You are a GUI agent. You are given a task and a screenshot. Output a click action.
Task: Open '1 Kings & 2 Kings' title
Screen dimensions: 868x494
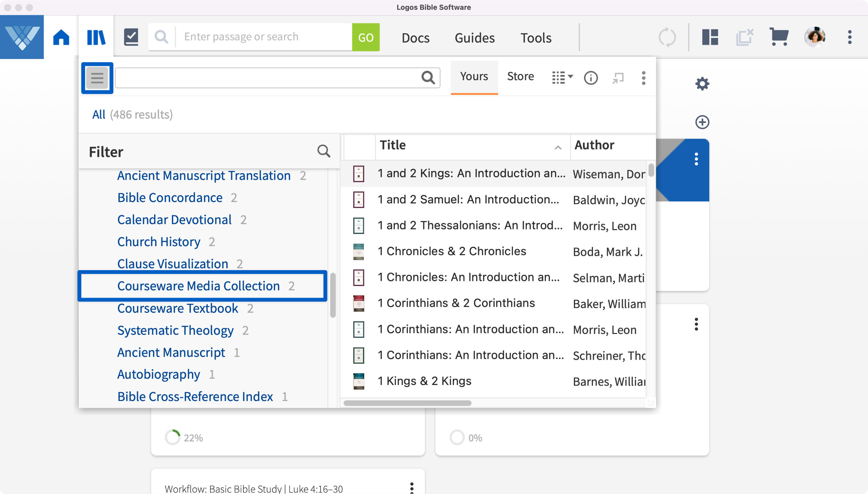point(424,381)
